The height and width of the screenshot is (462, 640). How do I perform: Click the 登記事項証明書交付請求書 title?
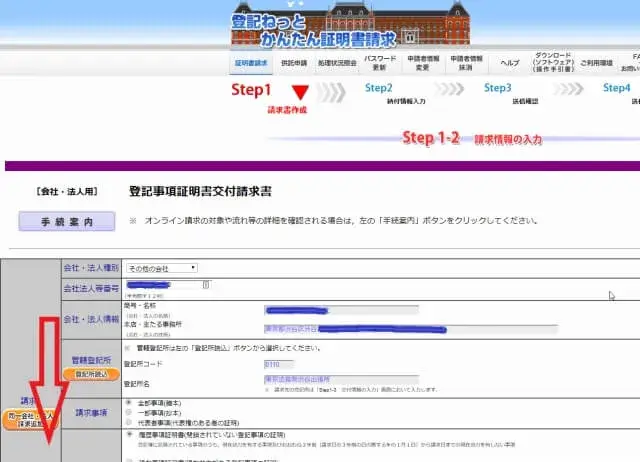[x=200, y=191]
